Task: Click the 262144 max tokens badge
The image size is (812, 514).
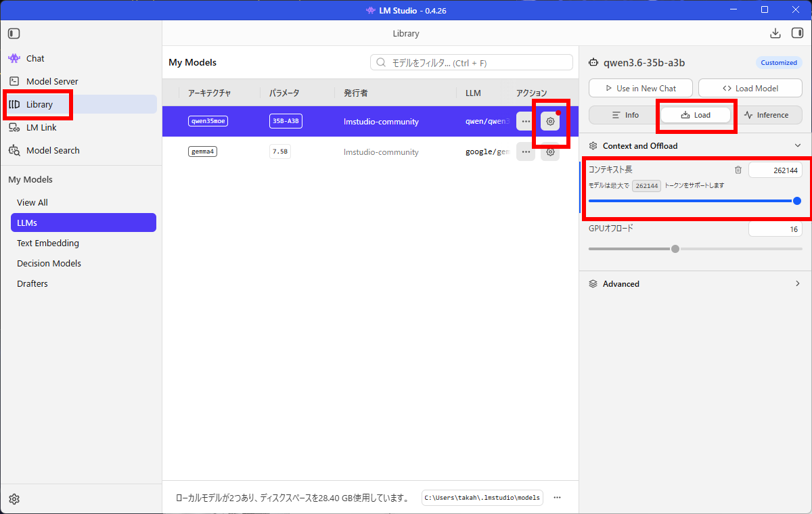Action: (x=647, y=186)
